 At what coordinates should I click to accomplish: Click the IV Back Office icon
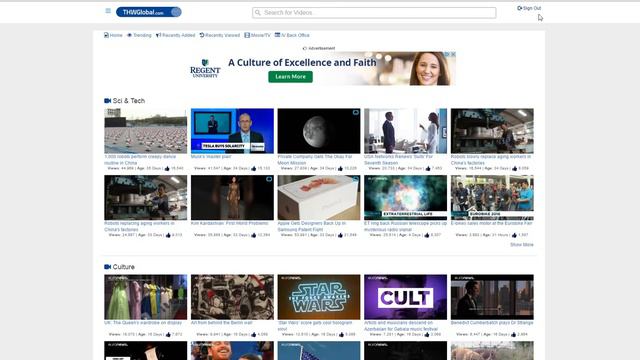coord(278,35)
